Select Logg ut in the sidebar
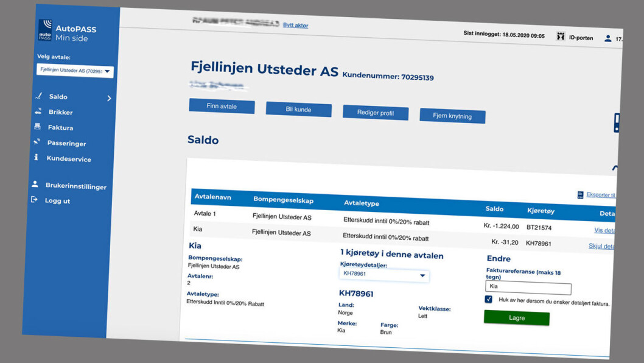The image size is (644, 363). click(x=57, y=200)
